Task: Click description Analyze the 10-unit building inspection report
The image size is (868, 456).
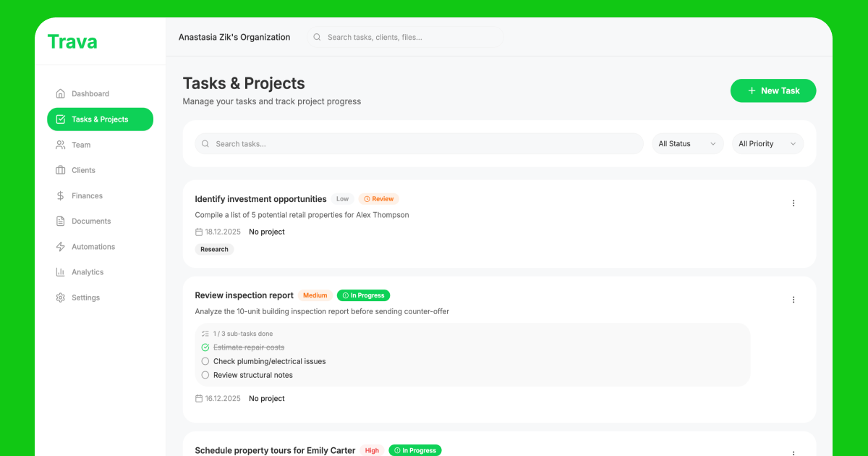Action: 322,311
